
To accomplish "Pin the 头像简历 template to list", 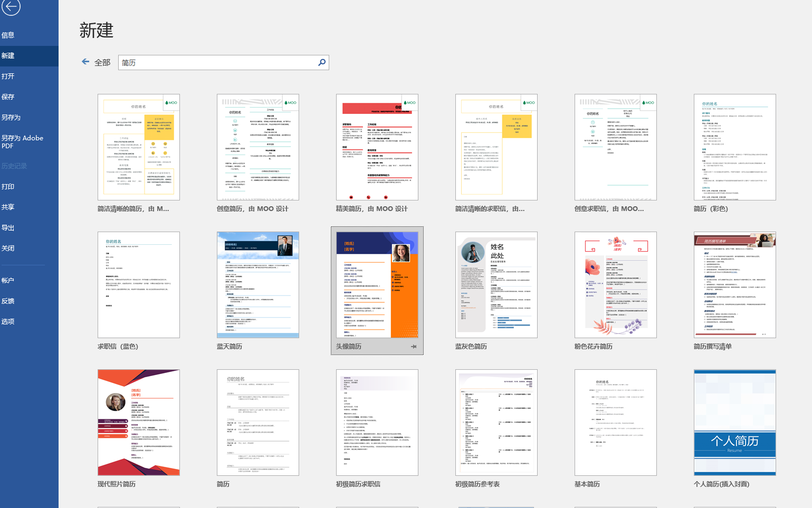I will [x=414, y=347].
